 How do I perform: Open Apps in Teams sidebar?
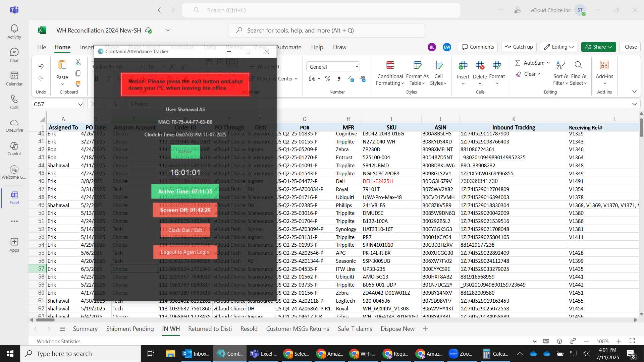(14, 245)
